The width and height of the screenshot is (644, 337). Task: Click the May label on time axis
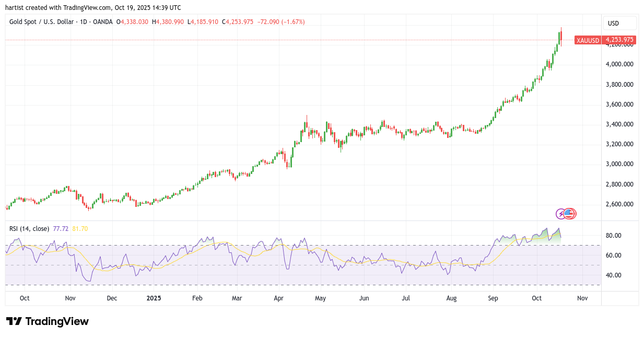(x=320, y=298)
